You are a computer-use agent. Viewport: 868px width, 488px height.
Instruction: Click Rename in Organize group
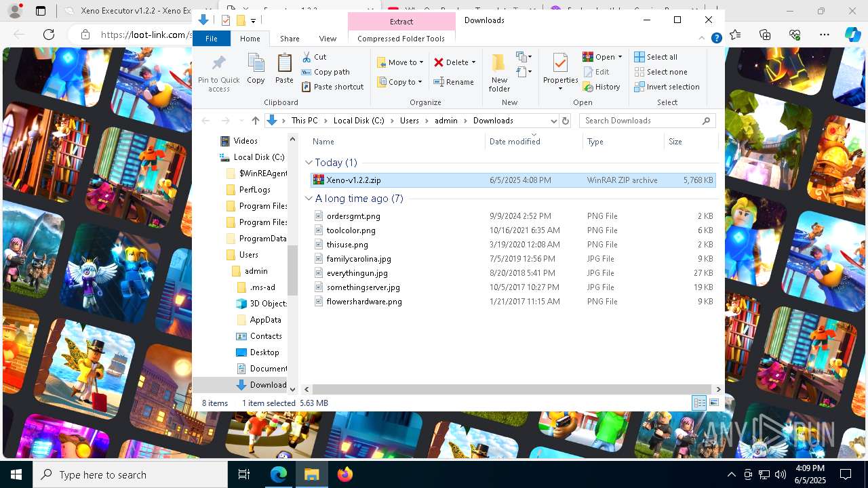coord(454,82)
